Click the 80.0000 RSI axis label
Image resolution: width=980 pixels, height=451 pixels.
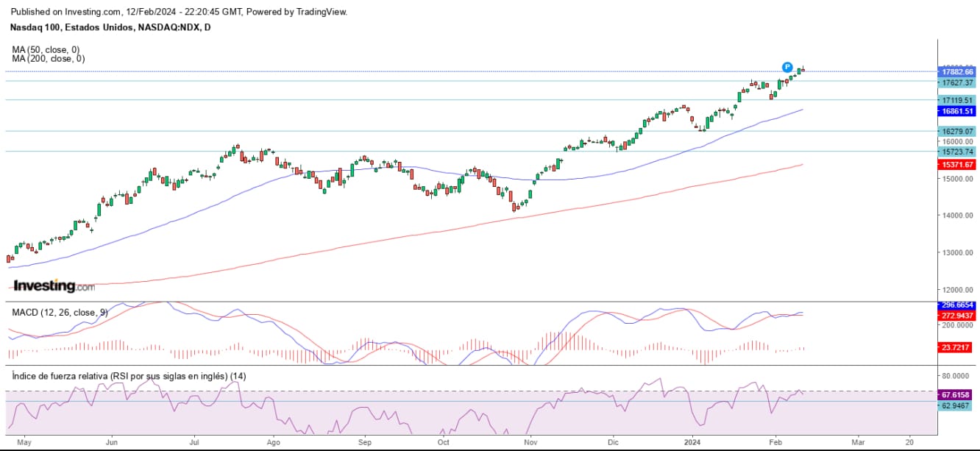[957, 374]
